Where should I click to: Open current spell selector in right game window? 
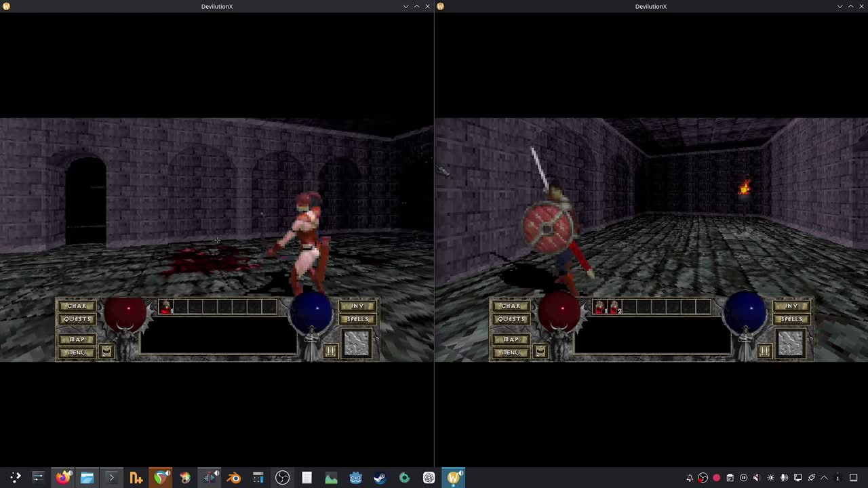pyautogui.click(x=791, y=344)
